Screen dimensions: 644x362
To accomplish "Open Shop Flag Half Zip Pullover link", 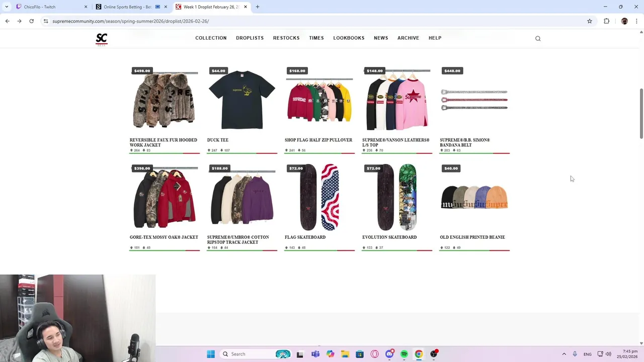I will pyautogui.click(x=318, y=140).
